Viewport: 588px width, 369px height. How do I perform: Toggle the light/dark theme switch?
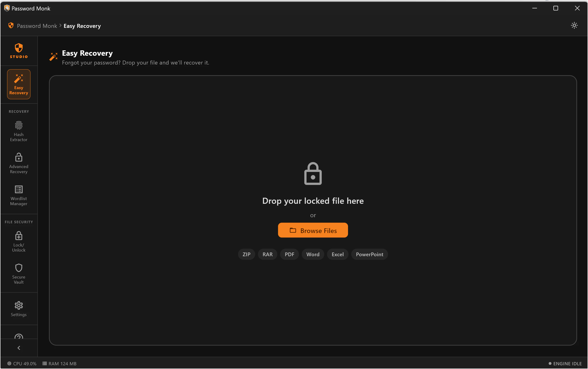tap(574, 25)
